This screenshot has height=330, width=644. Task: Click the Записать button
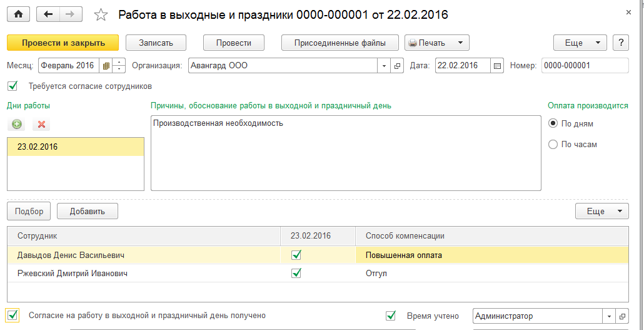[x=156, y=43]
